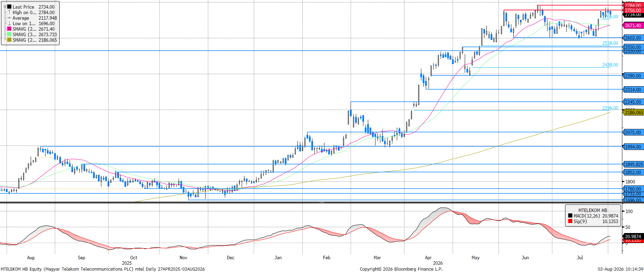644x272 pixels.
Task: Click the panel divider handle between charts
Action: (x=322, y=203)
